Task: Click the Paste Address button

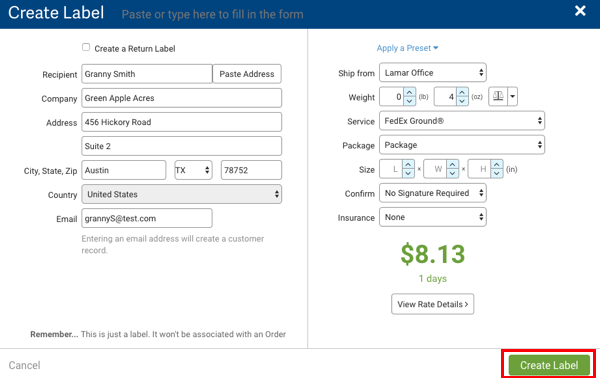Action: (247, 74)
